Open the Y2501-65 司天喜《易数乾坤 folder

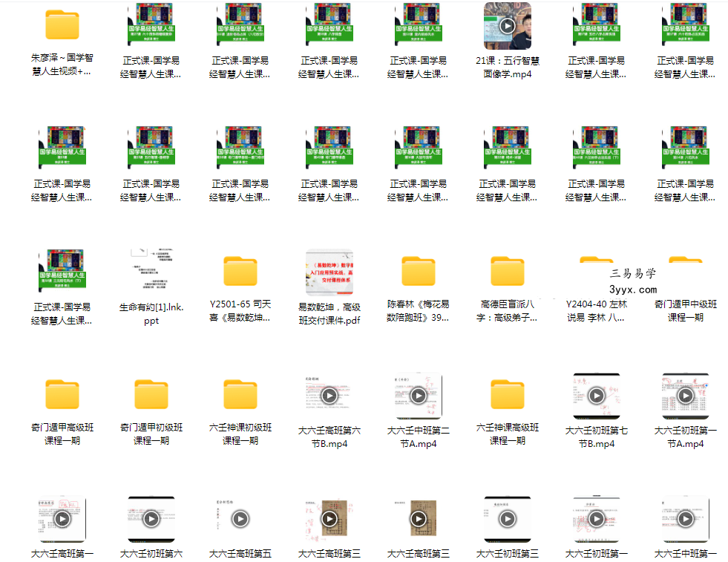(240, 271)
